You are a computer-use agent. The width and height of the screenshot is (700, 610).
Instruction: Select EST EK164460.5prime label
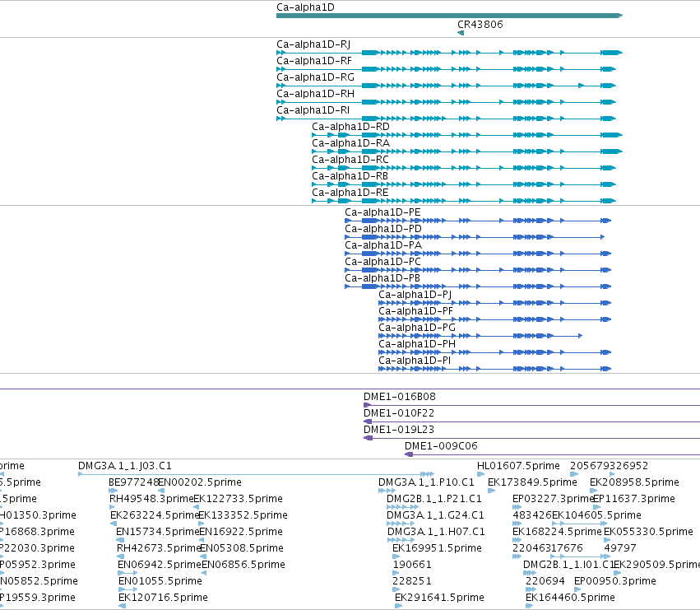point(571,598)
